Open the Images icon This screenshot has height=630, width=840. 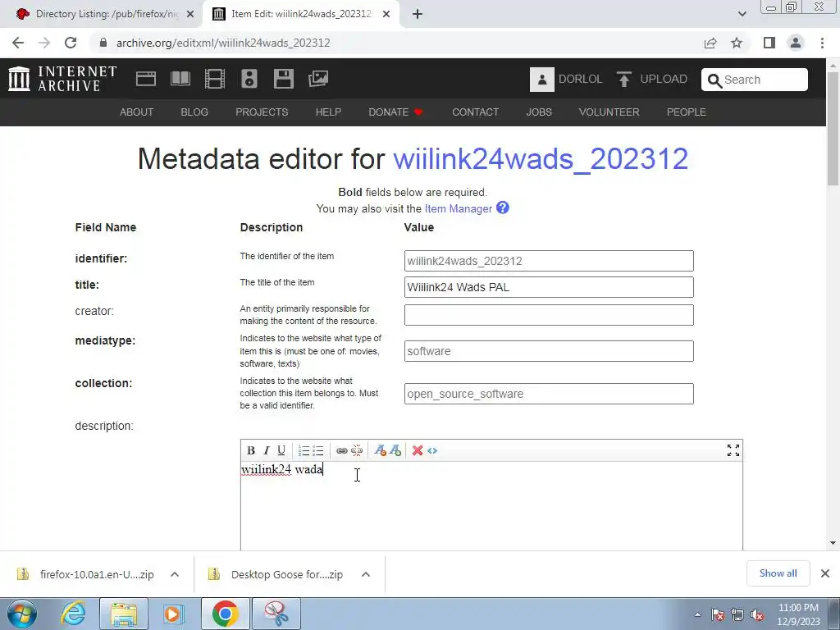[318, 79]
